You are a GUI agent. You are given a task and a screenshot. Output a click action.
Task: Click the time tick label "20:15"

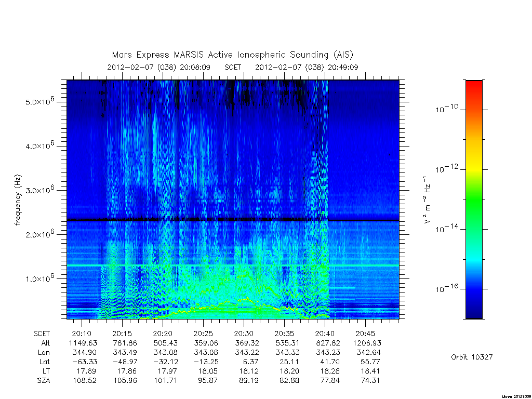tap(122, 334)
